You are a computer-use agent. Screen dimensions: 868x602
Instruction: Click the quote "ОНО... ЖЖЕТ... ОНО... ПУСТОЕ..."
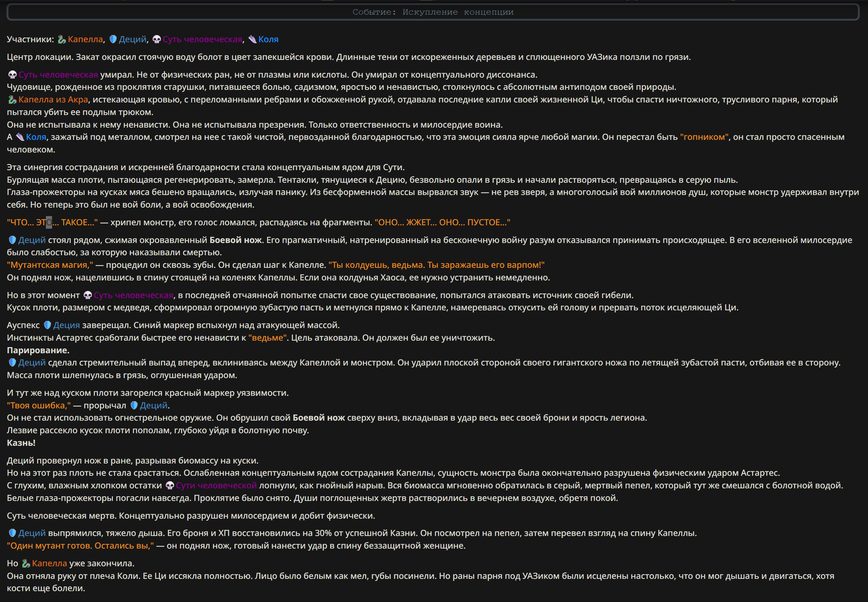coord(442,222)
